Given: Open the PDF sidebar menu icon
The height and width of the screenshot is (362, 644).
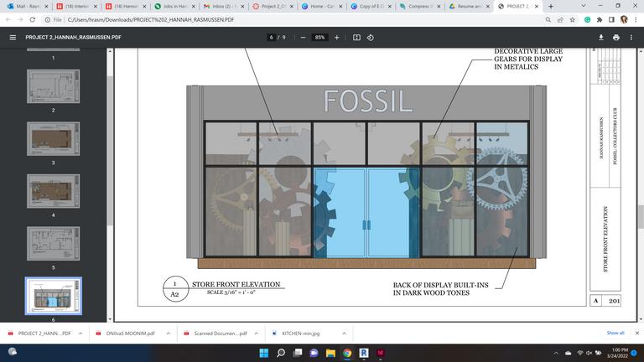Looking at the screenshot, I should (13, 38).
